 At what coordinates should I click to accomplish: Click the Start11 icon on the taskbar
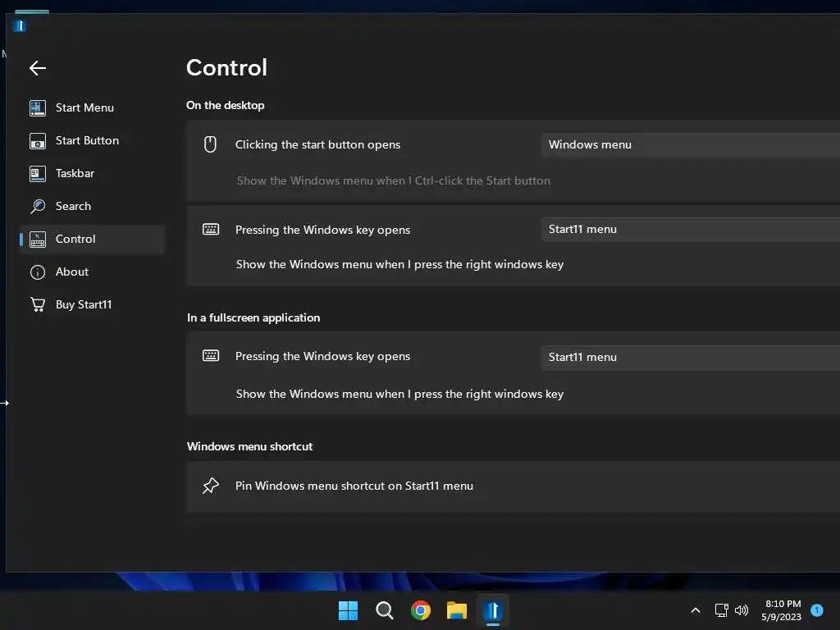[493, 610]
